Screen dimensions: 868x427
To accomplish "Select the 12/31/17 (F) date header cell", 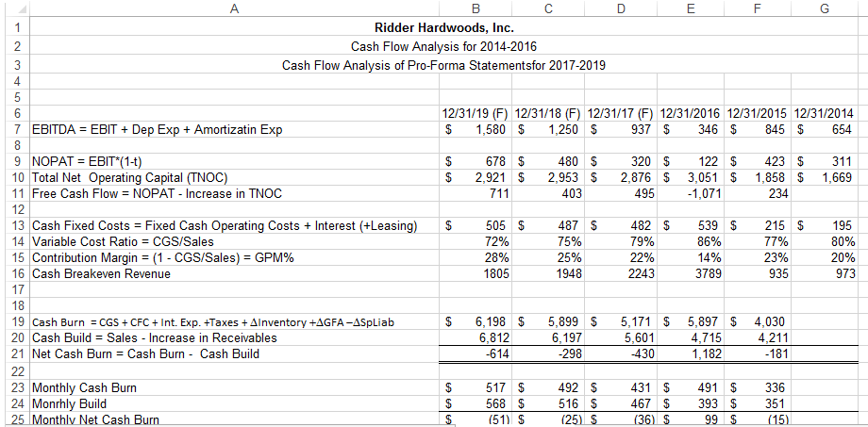I will pos(621,114).
